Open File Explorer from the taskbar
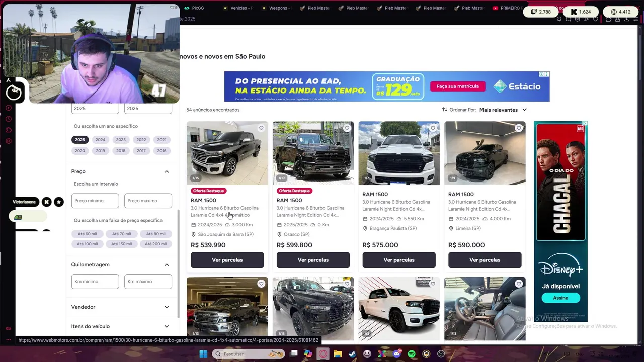Image resolution: width=644 pixels, height=362 pixels. (x=338, y=354)
